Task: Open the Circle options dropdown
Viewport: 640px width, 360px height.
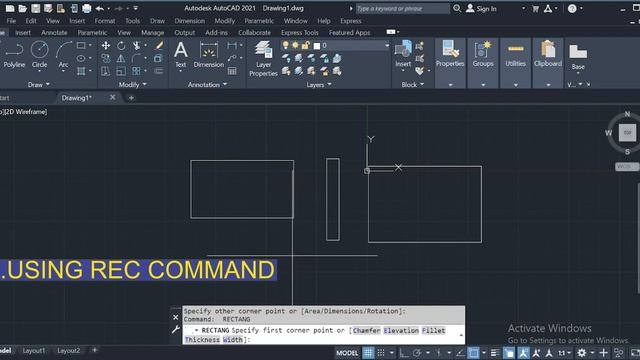Action: tap(40, 72)
